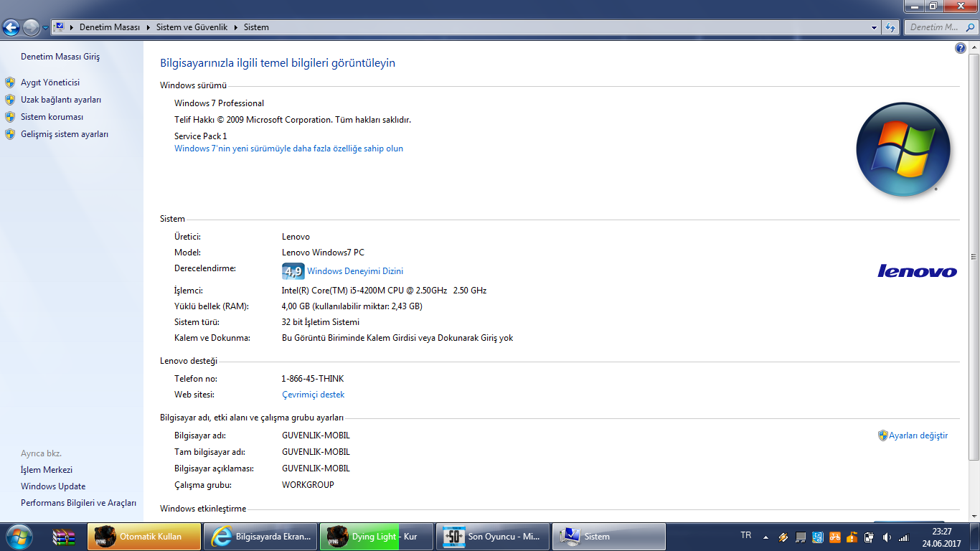
Task: Select the Sistem breadcrumb in address bar
Action: point(256,27)
